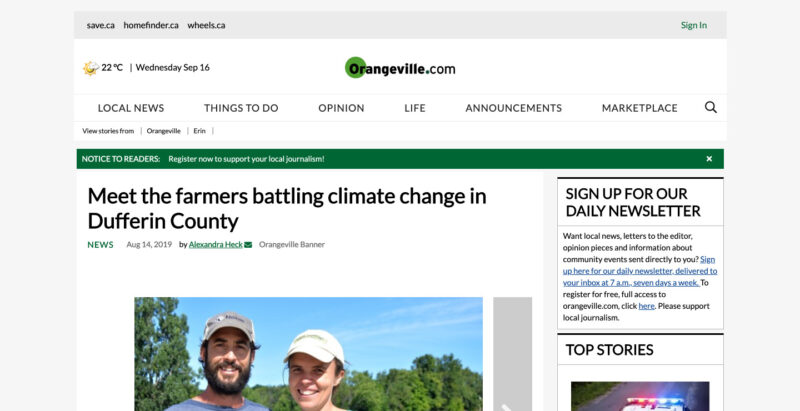800x411 pixels.
Task: Click the farmers article photo
Action: tap(308, 355)
